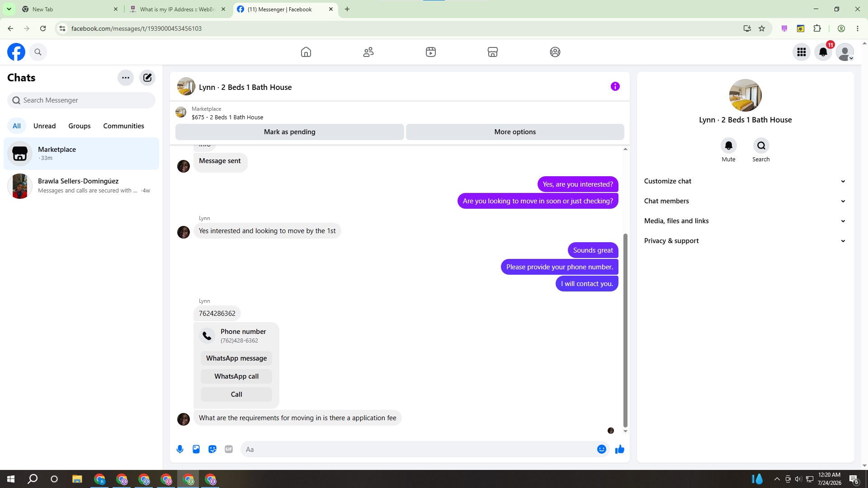Go back with browser back arrow
This screenshot has height=488, width=868.
[10, 28]
